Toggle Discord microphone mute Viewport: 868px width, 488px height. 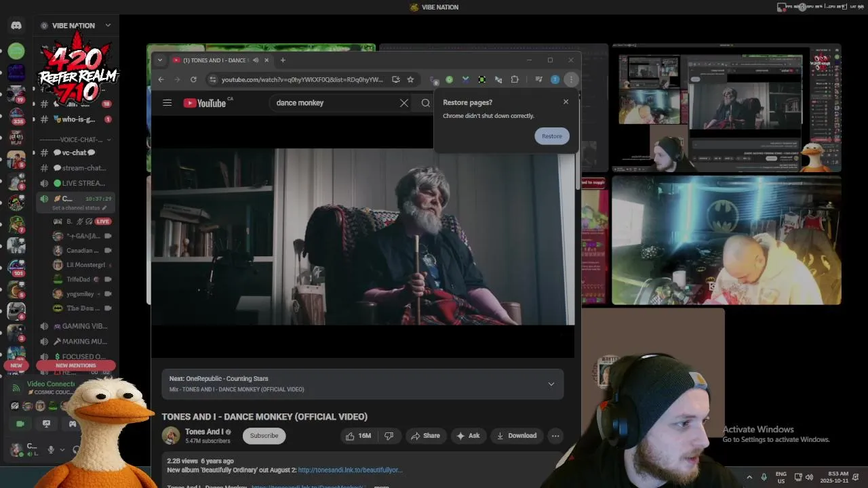coord(51,449)
